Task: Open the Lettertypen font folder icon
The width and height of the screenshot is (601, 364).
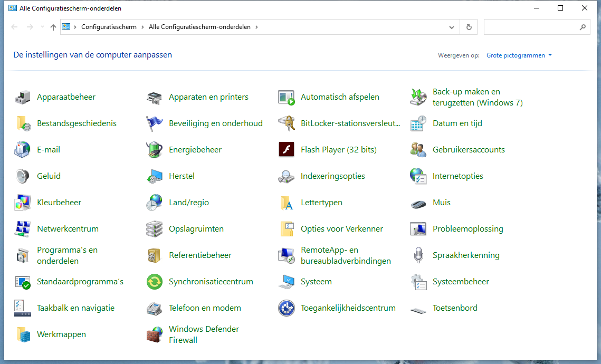Action: coord(287,203)
